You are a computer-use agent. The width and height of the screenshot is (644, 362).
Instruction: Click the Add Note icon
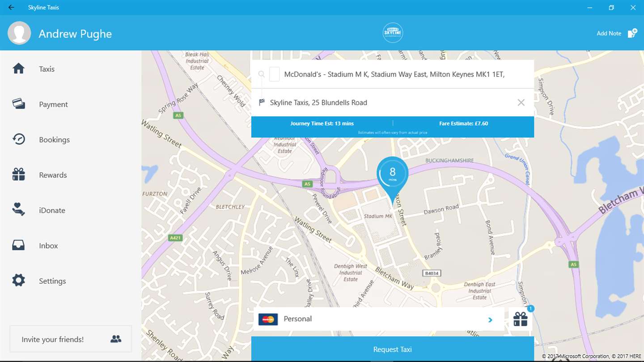click(632, 33)
